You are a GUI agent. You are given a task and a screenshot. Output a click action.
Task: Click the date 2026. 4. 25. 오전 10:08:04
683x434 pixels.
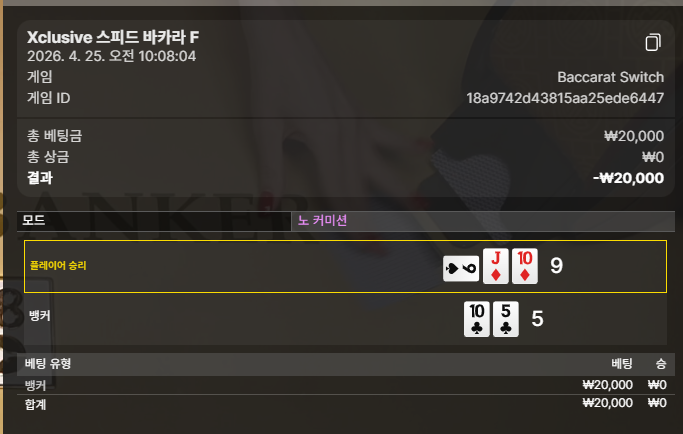112,56
